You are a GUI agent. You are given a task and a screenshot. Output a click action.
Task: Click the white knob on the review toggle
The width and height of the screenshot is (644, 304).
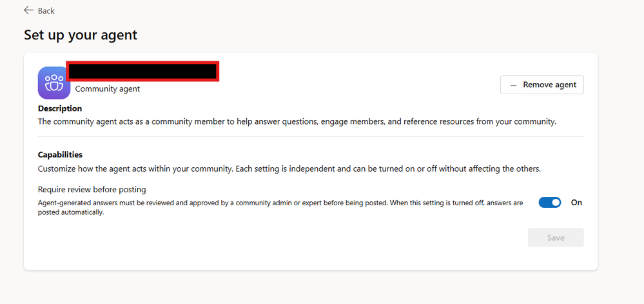(x=556, y=203)
